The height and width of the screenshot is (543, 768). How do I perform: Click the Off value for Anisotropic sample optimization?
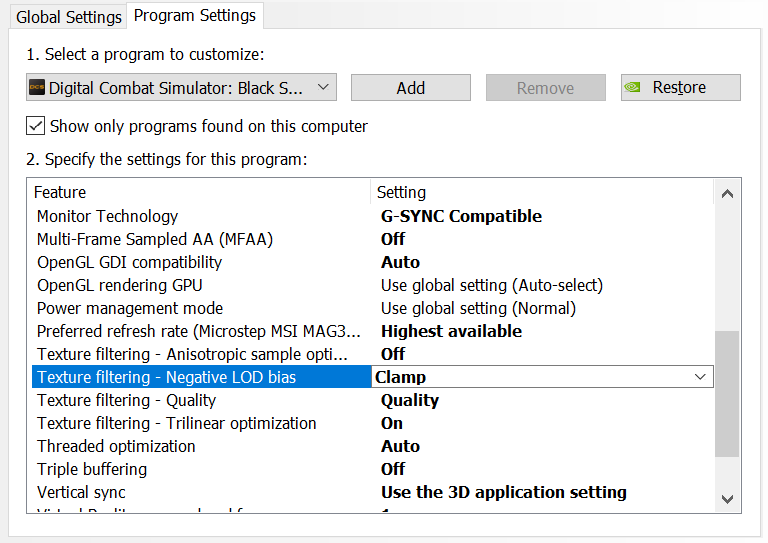(393, 354)
